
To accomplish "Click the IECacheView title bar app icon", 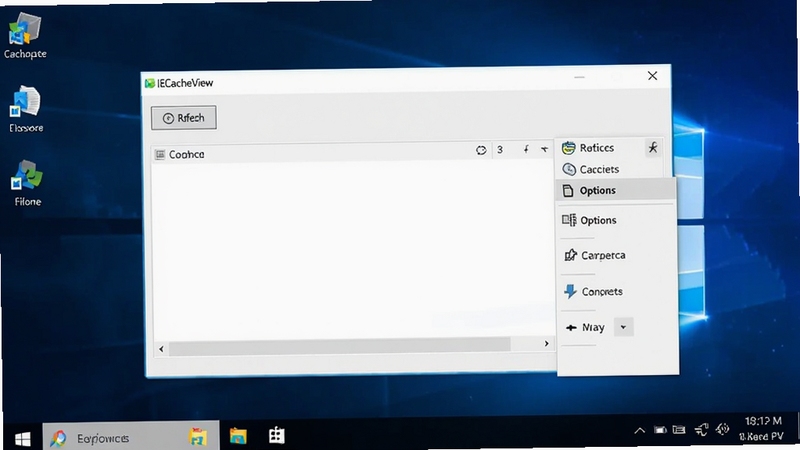I will [149, 83].
